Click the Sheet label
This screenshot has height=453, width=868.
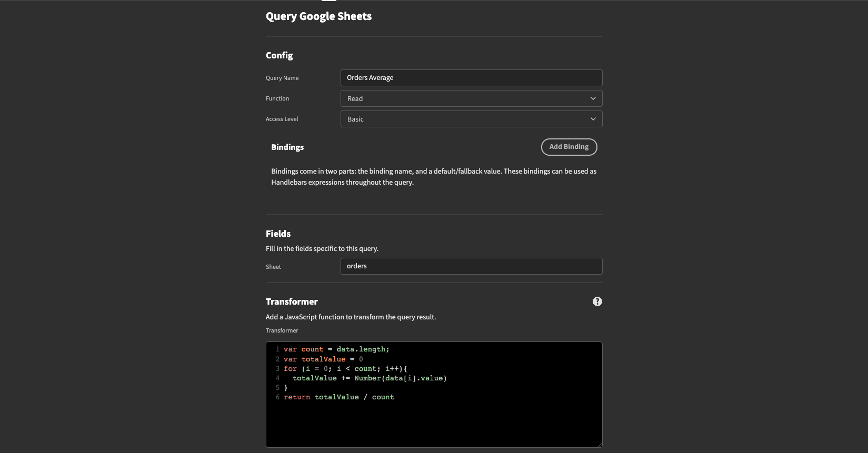pyautogui.click(x=273, y=267)
